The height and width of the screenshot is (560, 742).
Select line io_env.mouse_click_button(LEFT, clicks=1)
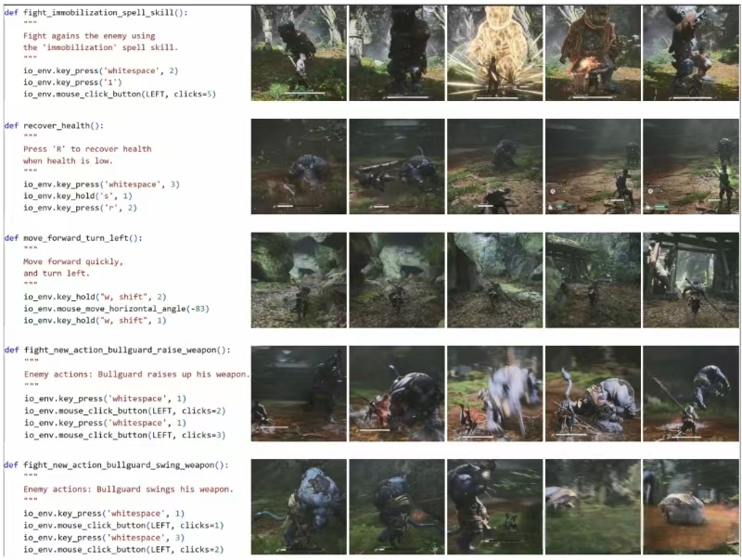(124, 526)
